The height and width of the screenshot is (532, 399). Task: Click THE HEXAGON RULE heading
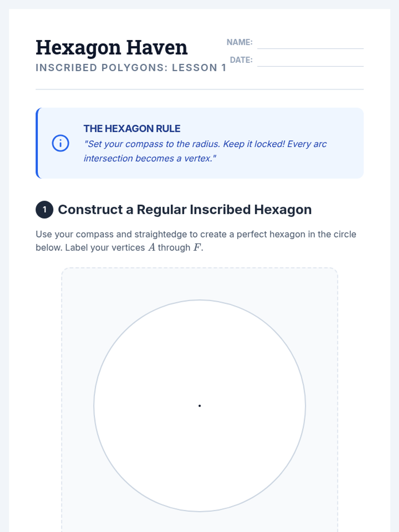pyautogui.click(x=132, y=129)
